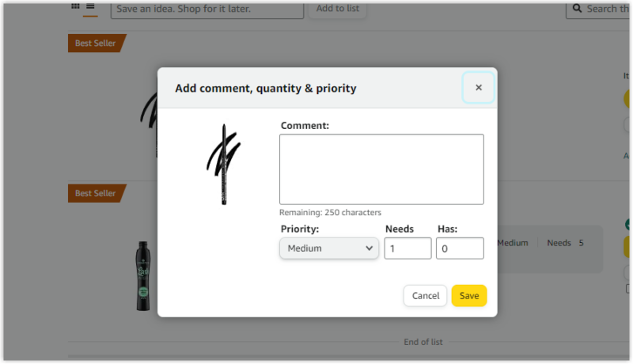Click the yellow button beside the mascara item
This screenshot has width=633, height=364.
coord(628,248)
